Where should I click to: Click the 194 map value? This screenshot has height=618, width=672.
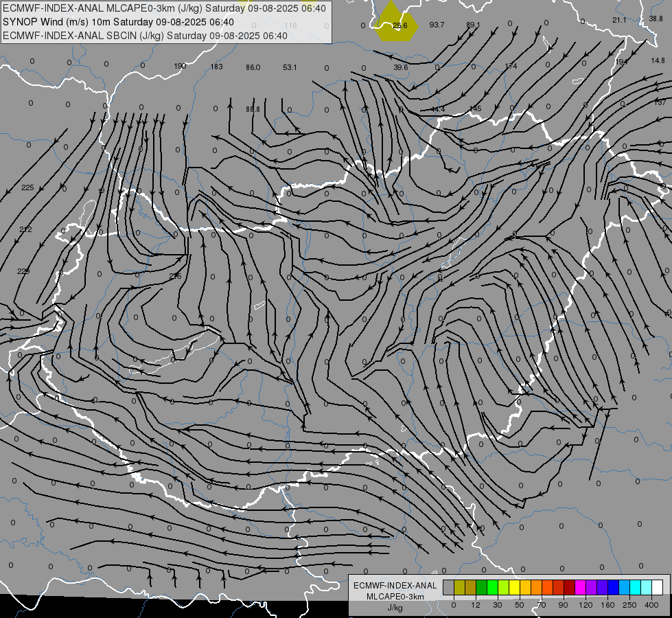pyautogui.click(x=621, y=62)
